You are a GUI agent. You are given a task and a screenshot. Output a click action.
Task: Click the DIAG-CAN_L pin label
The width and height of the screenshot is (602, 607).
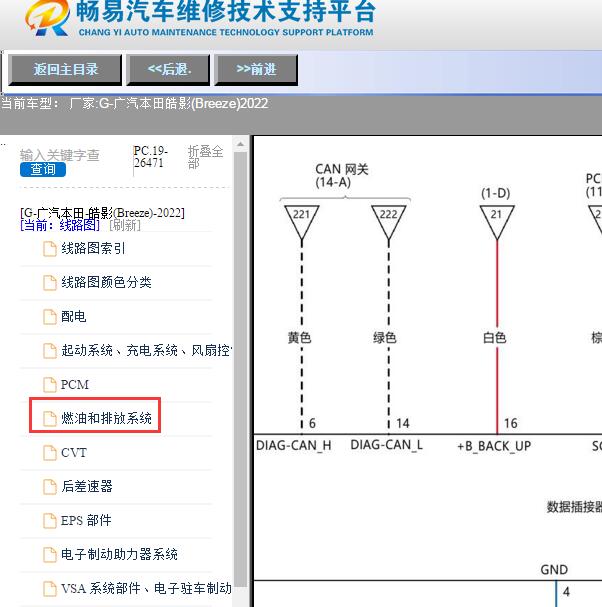386,445
